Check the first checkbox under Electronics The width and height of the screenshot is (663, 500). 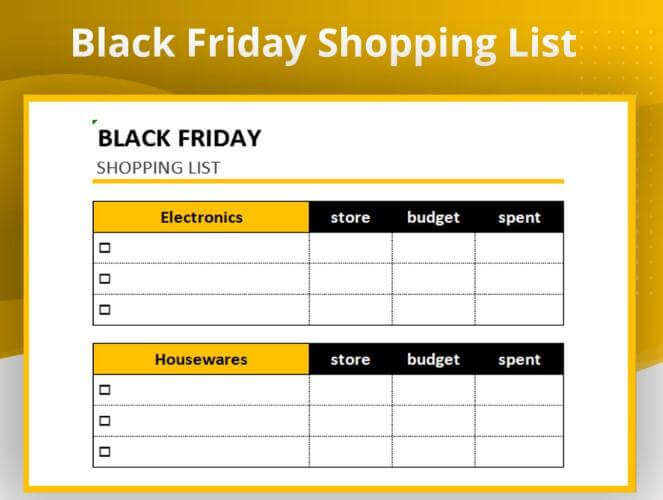pos(104,248)
